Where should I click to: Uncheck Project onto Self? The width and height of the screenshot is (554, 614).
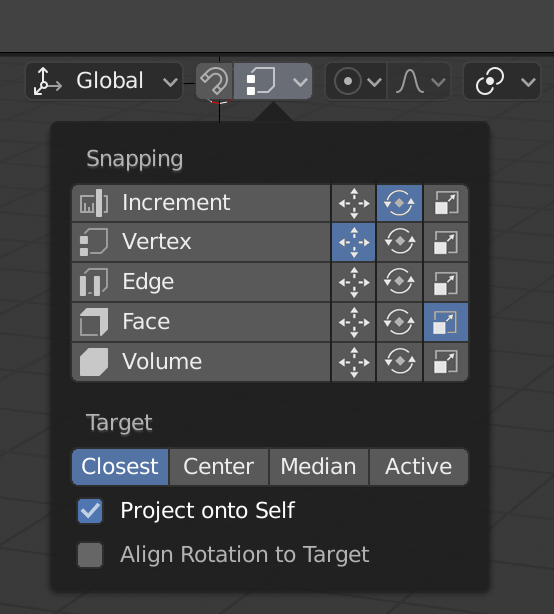pos(90,511)
